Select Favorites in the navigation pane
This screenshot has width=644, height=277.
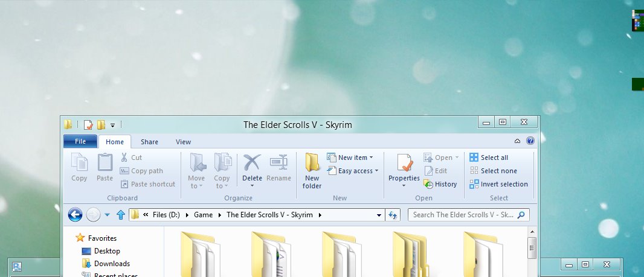tap(97, 238)
